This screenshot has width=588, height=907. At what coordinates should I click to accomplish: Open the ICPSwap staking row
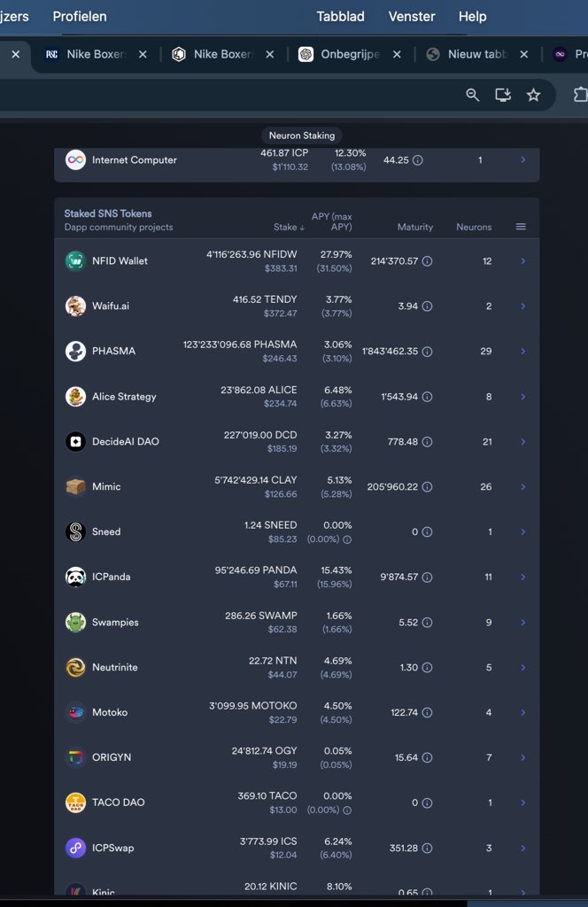pyautogui.click(x=297, y=848)
